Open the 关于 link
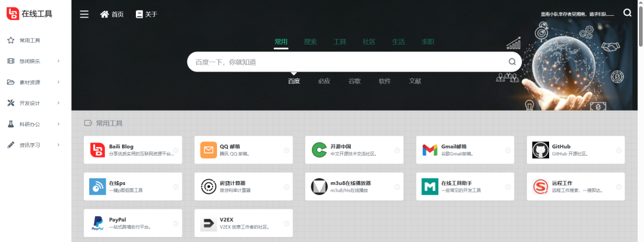 pos(151,14)
